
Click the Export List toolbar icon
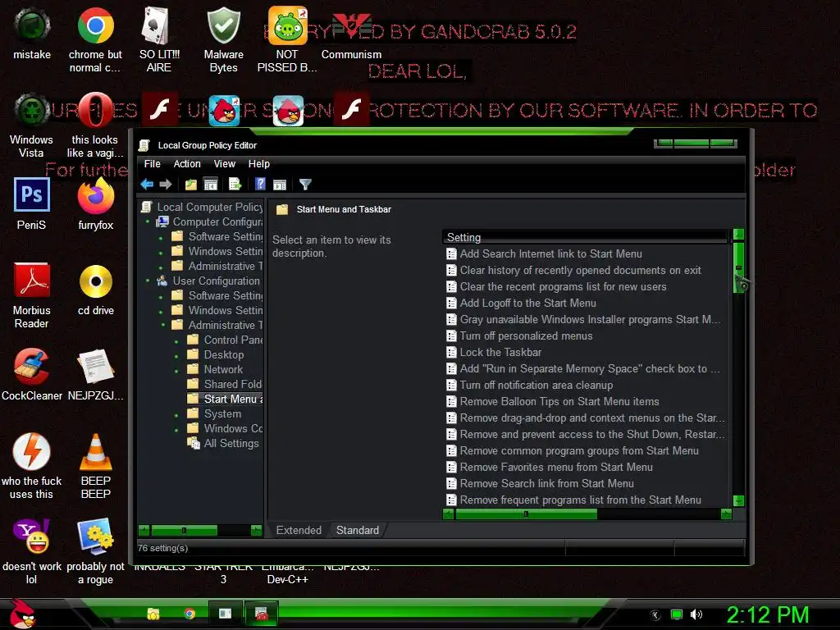[x=235, y=185]
